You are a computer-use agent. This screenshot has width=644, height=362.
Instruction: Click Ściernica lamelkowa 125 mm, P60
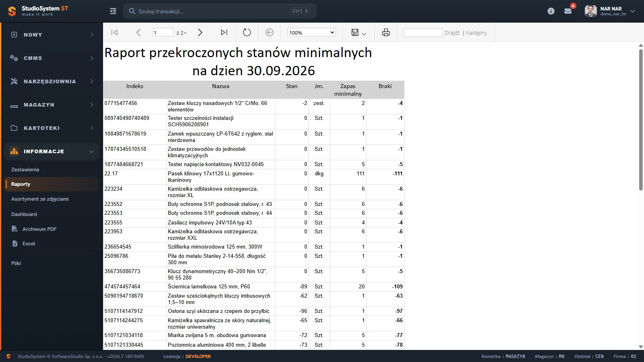coord(209,286)
